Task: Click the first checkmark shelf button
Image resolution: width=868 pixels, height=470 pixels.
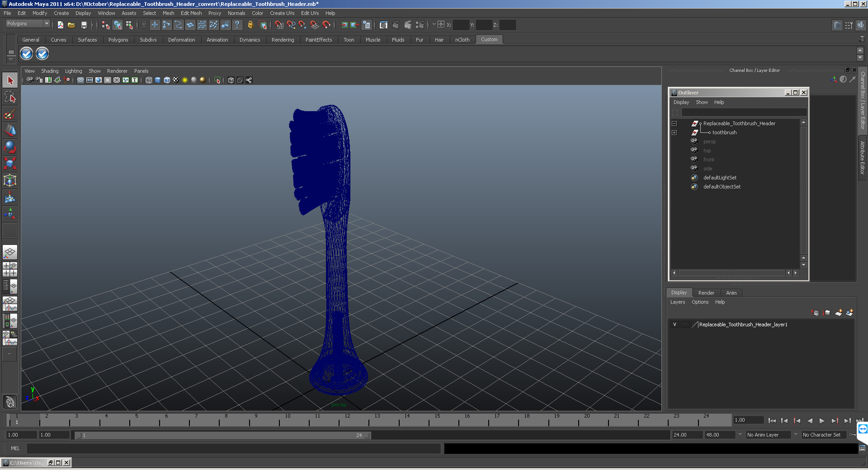Action: point(26,54)
